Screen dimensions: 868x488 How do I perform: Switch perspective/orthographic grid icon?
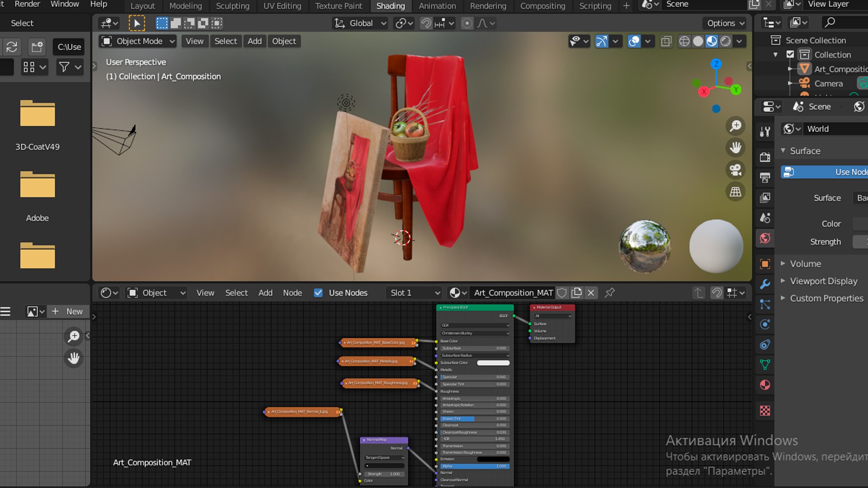point(736,192)
